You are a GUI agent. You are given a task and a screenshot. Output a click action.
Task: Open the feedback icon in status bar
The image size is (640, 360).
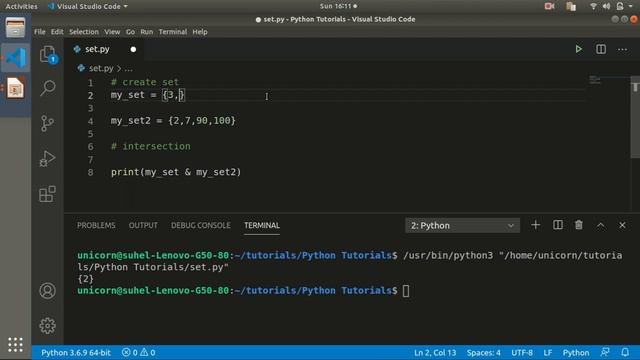pos(605,352)
